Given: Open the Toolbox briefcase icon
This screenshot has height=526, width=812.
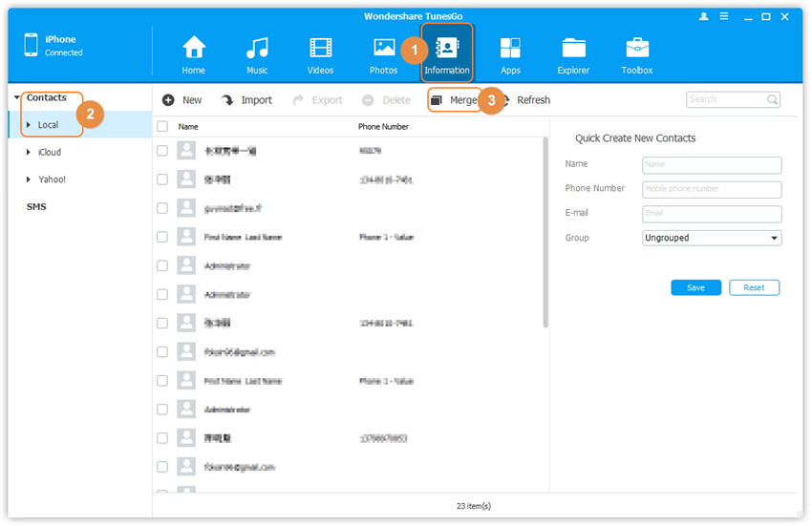Looking at the screenshot, I should 637,49.
